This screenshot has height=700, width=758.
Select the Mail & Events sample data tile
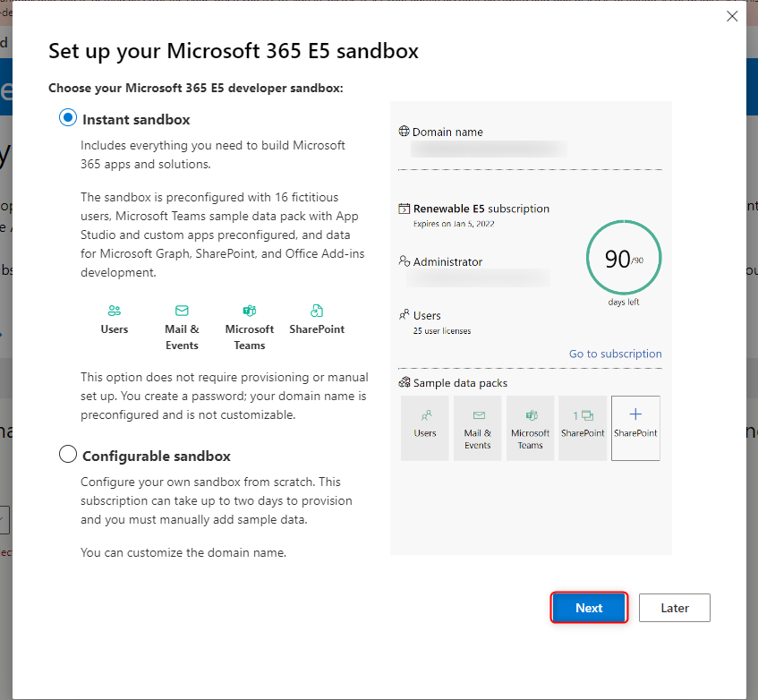(478, 428)
